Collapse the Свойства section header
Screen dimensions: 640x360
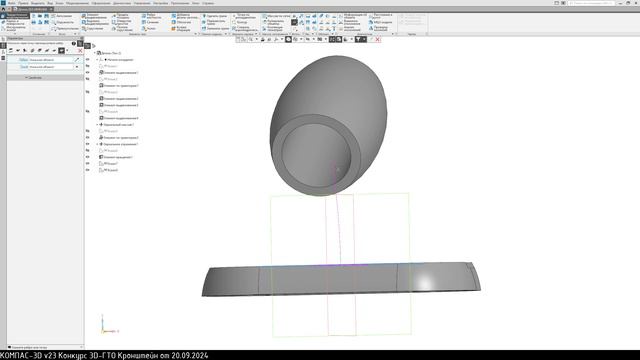[45, 77]
